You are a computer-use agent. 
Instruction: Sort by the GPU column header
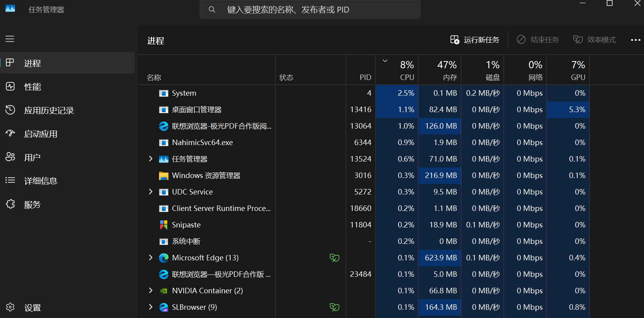pos(568,70)
